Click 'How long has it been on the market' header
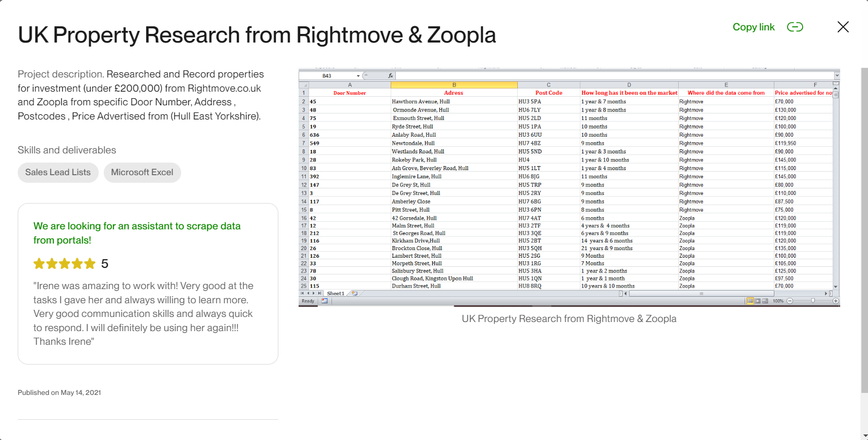The height and width of the screenshot is (440, 868). [629, 93]
